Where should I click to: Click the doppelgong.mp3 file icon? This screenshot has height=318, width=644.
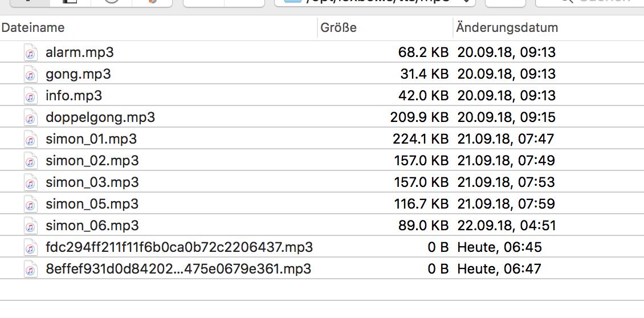click(30, 117)
